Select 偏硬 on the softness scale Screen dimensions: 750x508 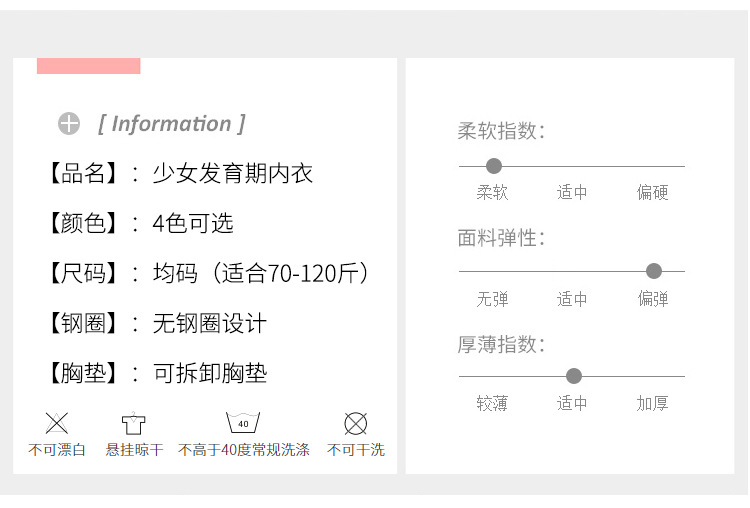[653, 193]
